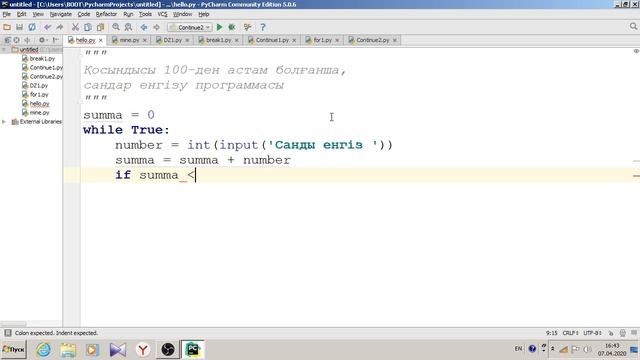Click the Project view selector icon
Screen dimensions: 640x360
click(7, 40)
